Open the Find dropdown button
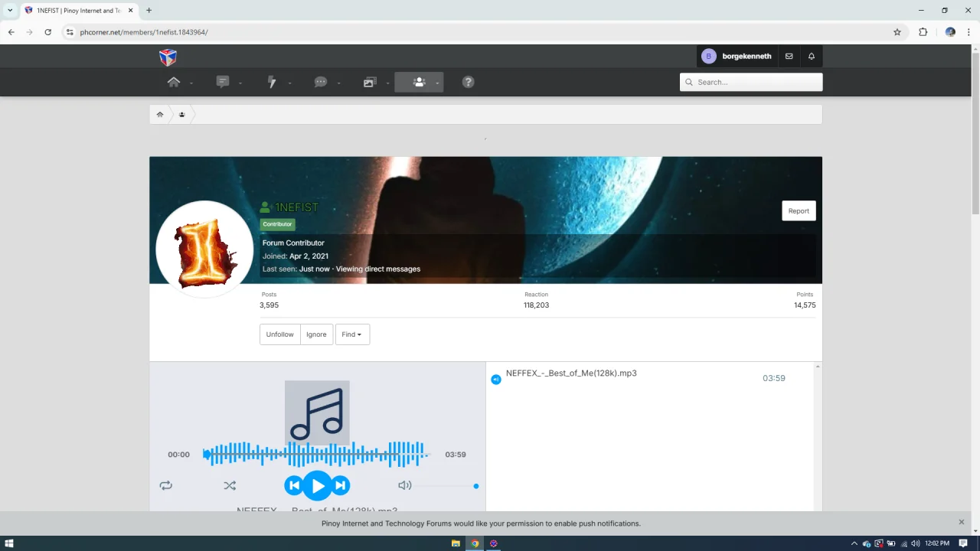This screenshot has width=980, height=551. [x=352, y=334]
